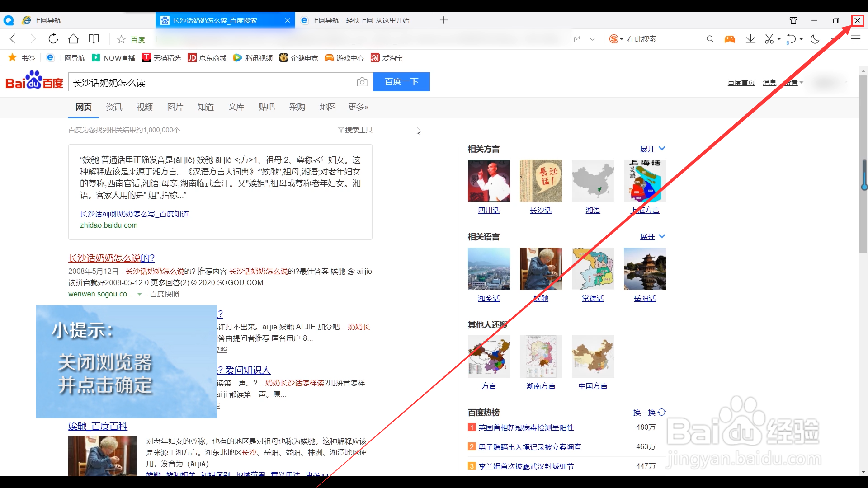This screenshot has width=868, height=488.
Task: Click the Baidu logo
Action: point(34,80)
